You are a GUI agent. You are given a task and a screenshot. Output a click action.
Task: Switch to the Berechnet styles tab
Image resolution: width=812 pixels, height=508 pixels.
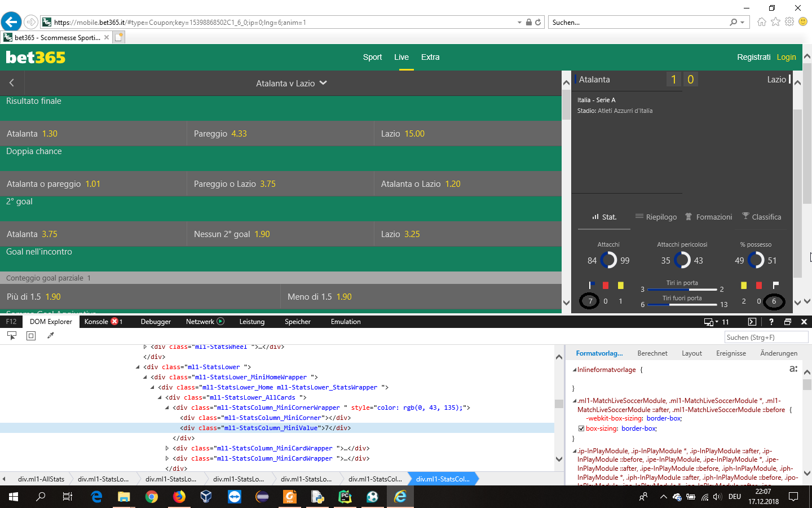pyautogui.click(x=652, y=353)
